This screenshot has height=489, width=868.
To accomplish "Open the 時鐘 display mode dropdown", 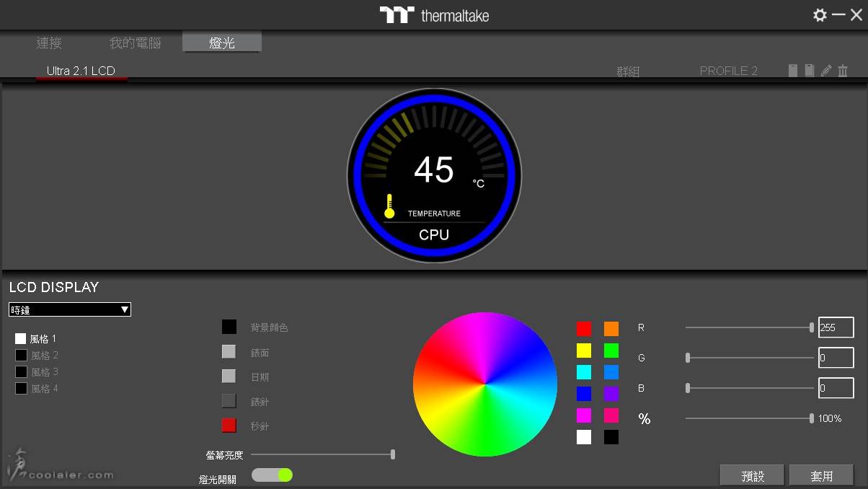I will click(70, 309).
